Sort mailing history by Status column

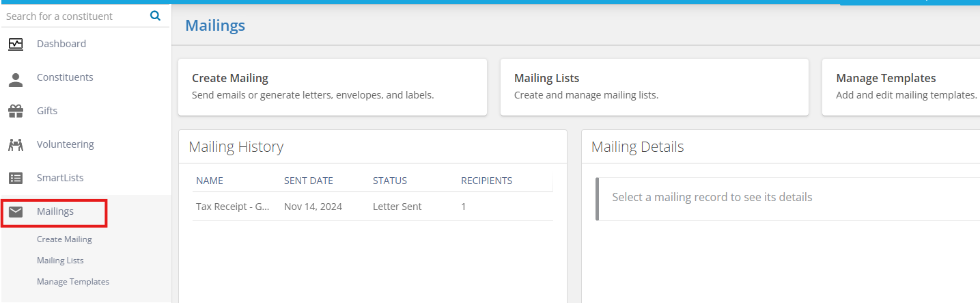click(x=390, y=181)
